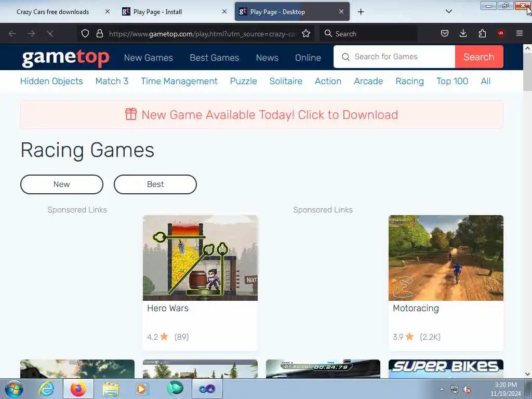Open the Firefox hamburger application menu
This screenshot has height=399, width=532.
[x=520, y=33]
